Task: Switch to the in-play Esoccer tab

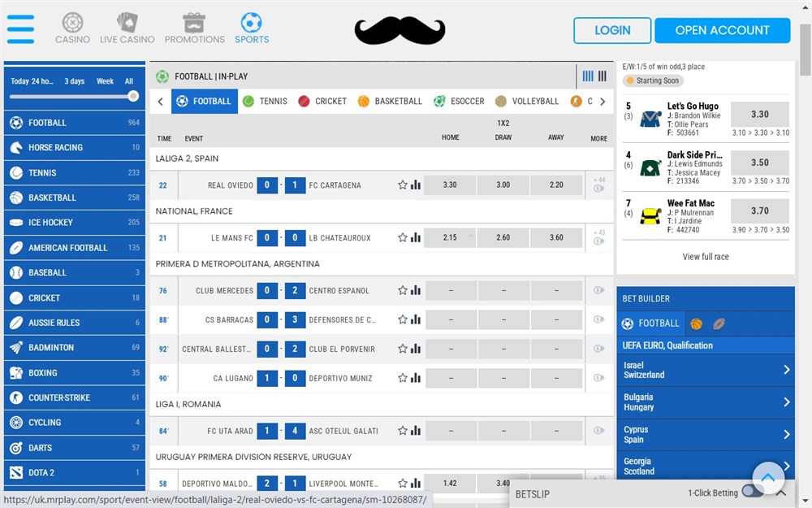Action: point(459,101)
